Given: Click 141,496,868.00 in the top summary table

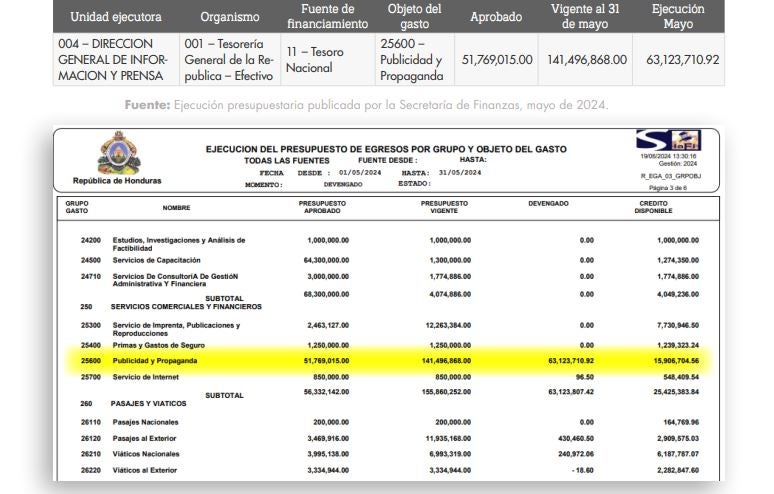Looking at the screenshot, I should [x=587, y=60].
